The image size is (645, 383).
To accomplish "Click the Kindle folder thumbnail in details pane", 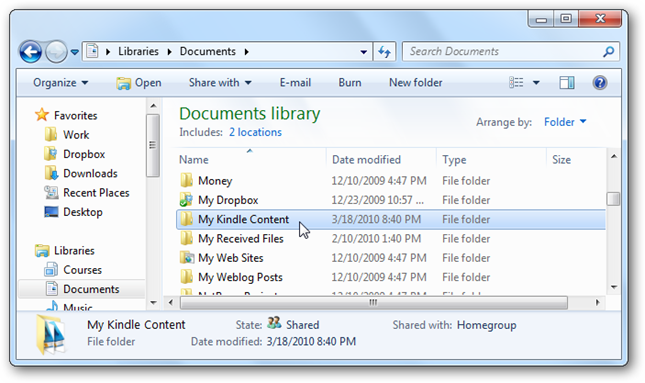I will pos(51,334).
